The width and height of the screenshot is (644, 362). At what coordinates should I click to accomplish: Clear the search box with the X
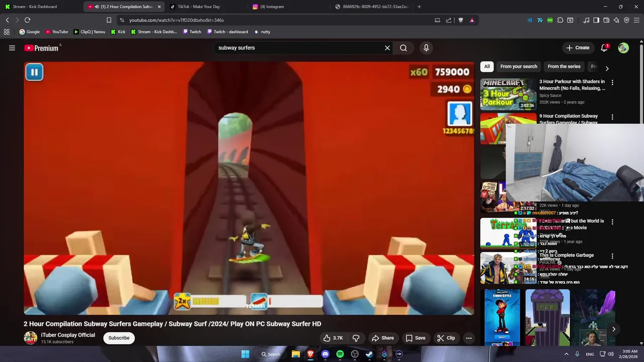point(387,48)
